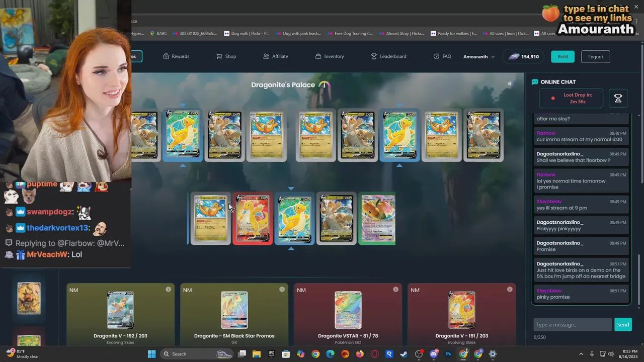The image size is (644, 362).
Task: Click the Logout button
Action: (595, 56)
